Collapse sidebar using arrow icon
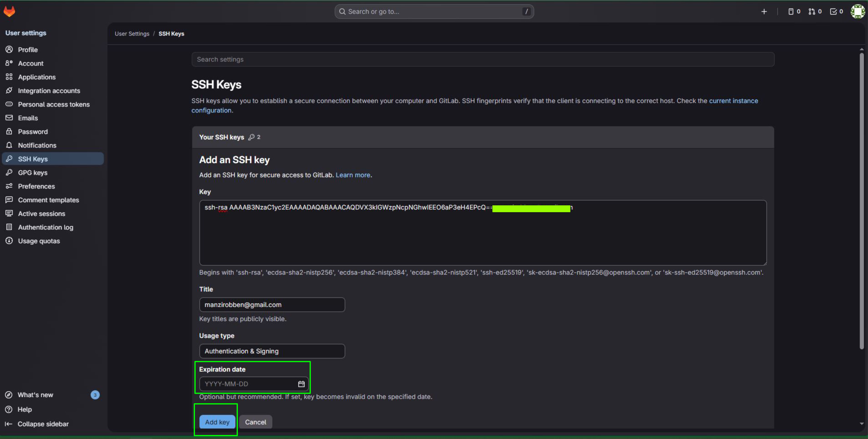The image size is (868, 439). point(9,424)
